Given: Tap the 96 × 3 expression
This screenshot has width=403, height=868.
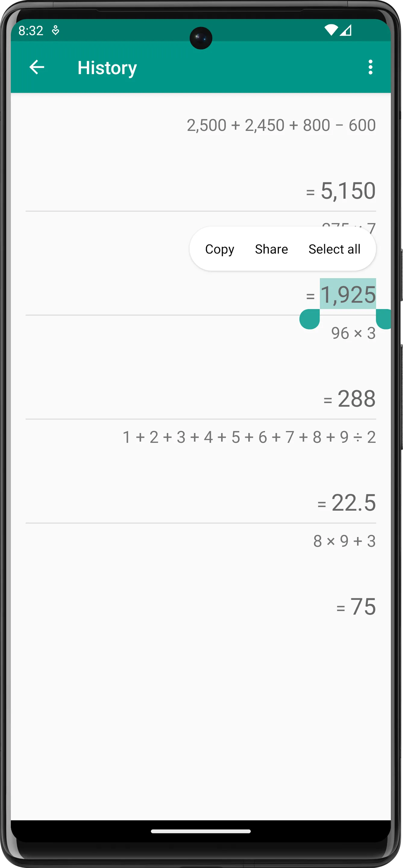Looking at the screenshot, I should [x=353, y=333].
